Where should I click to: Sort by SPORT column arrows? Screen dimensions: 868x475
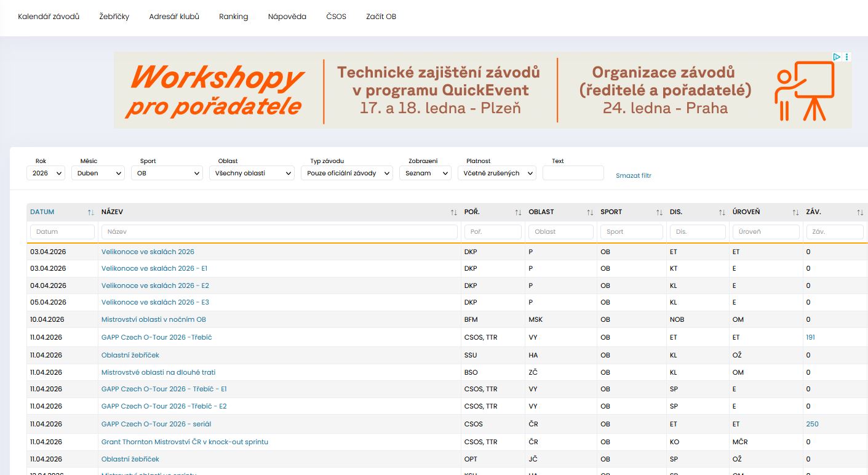(659, 212)
